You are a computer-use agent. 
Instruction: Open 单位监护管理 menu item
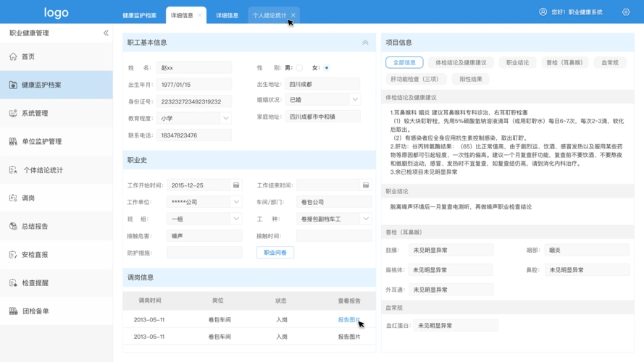coord(57,142)
